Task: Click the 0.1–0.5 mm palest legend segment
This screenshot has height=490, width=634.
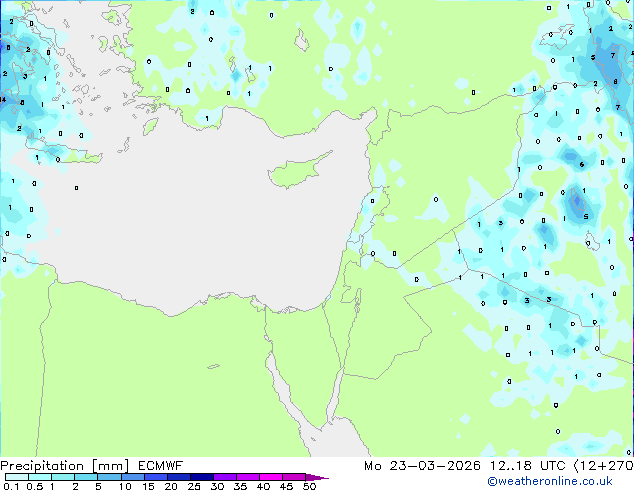Action: 17,477
